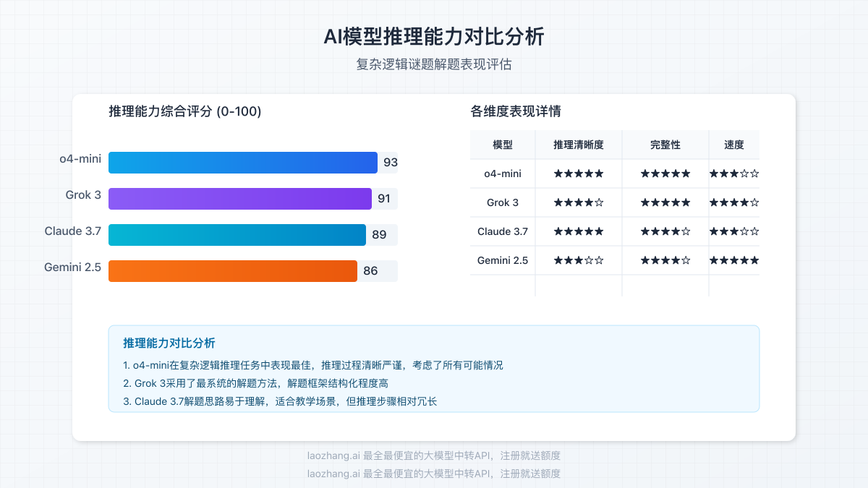This screenshot has height=488, width=868.
Task: Click analysis point 1 about o4-mini
Action: coord(313,365)
